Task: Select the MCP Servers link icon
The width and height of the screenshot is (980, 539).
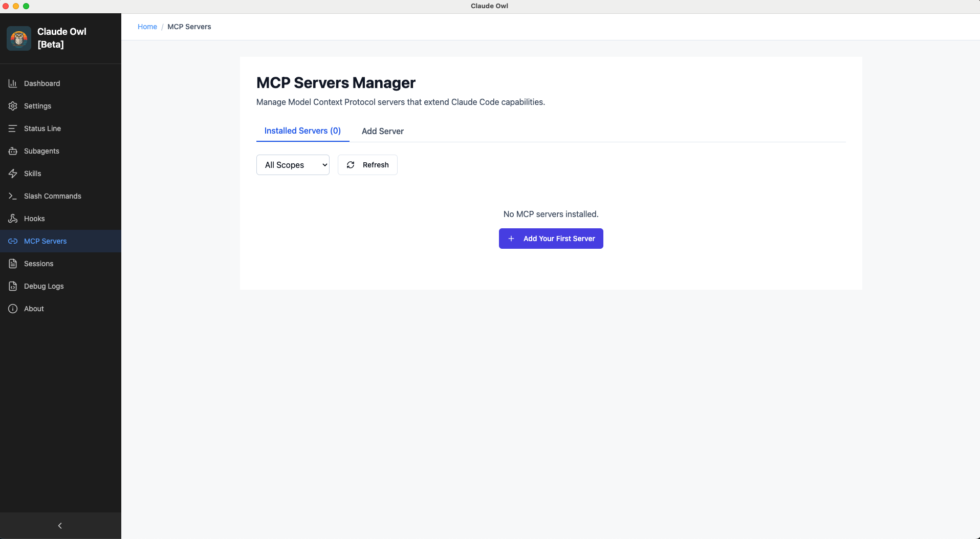Action: [x=12, y=241]
